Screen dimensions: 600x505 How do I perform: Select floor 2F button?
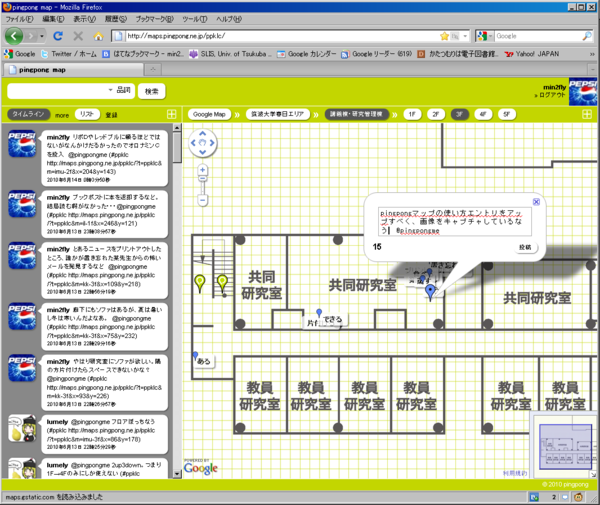tap(436, 114)
